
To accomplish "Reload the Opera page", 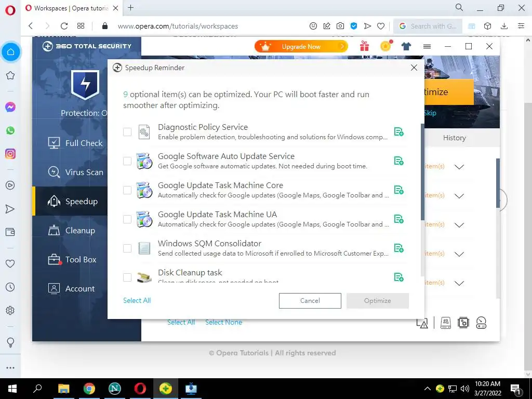I will [64, 26].
